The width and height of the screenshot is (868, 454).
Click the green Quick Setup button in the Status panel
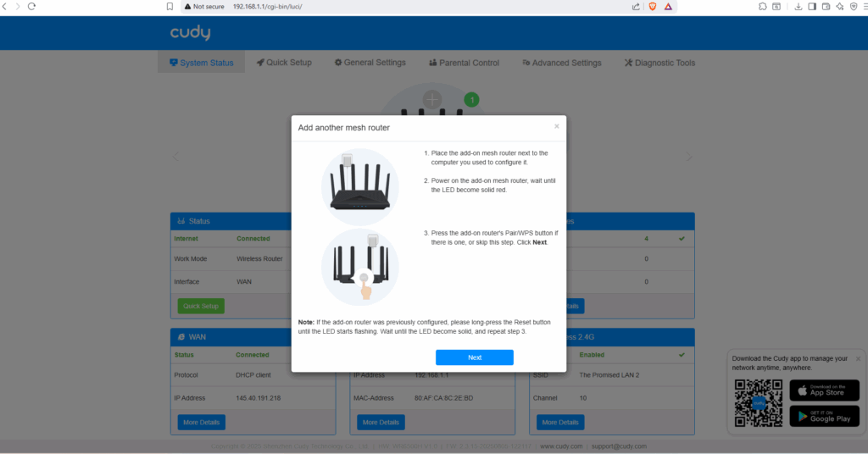click(201, 306)
